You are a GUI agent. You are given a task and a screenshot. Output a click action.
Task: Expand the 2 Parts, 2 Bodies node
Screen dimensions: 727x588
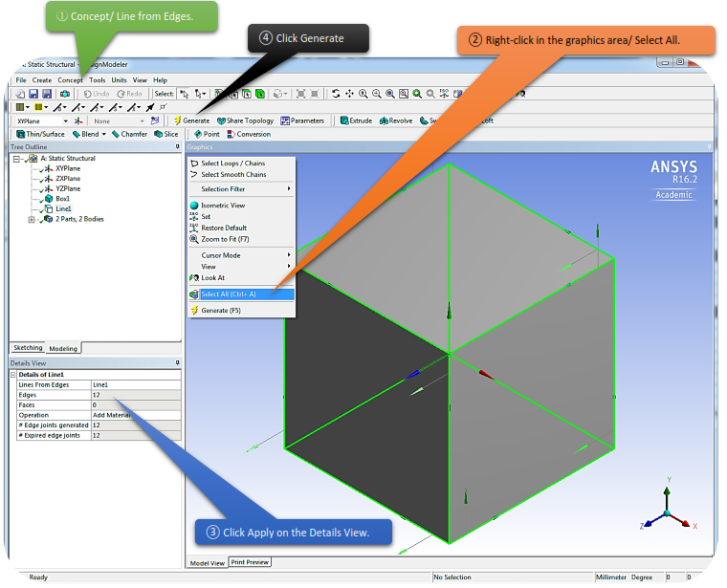point(32,220)
